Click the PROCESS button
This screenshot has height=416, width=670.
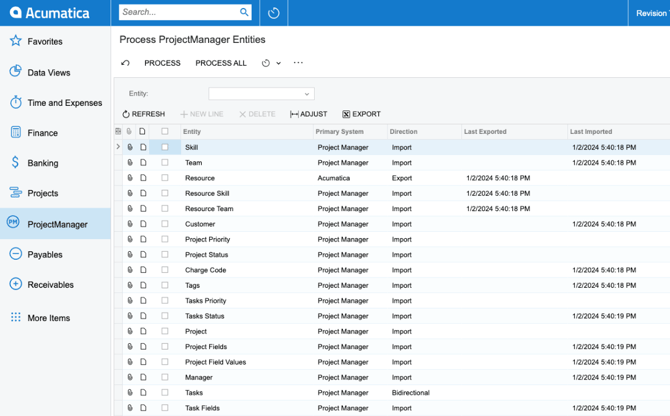(162, 63)
